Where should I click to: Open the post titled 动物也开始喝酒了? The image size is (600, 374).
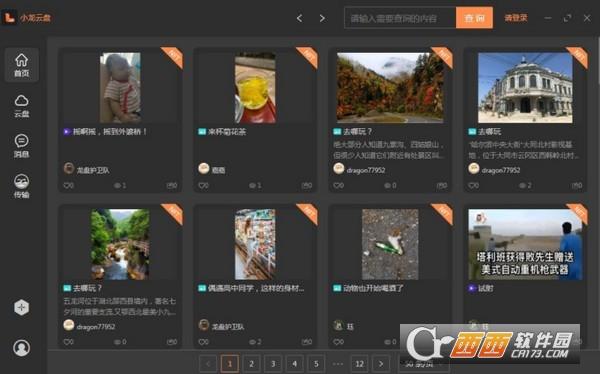point(373,288)
